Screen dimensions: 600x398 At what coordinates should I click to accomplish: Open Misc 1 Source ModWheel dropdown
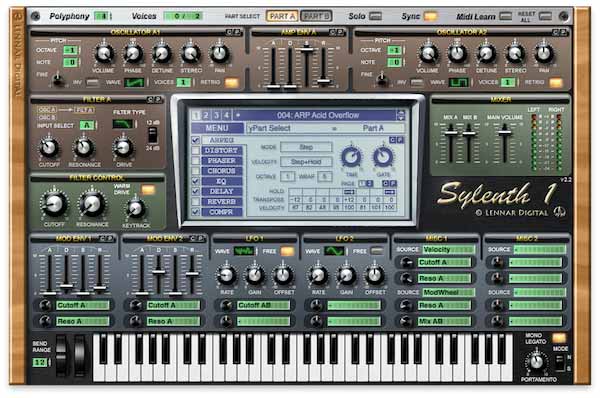pos(448,292)
